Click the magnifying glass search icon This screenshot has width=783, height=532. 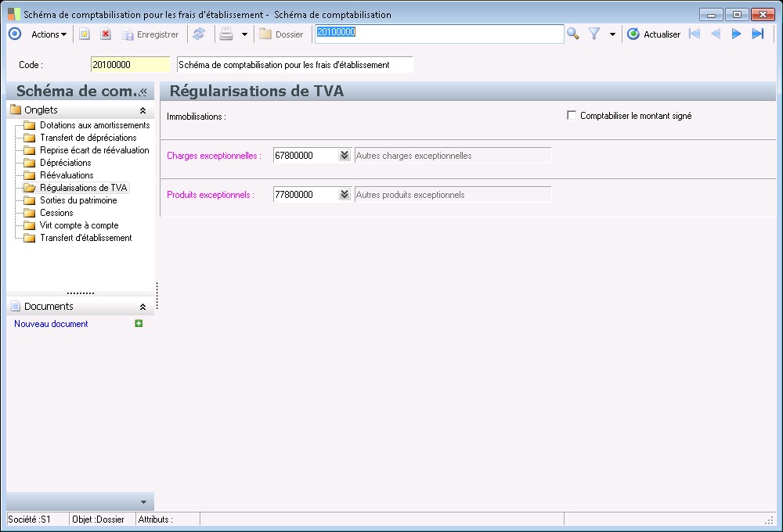pyautogui.click(x=573, y=34)
